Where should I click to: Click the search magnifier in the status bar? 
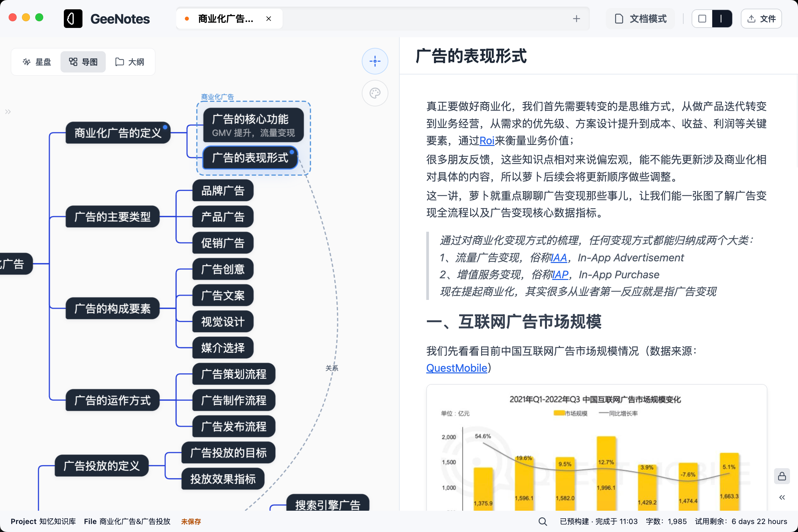pos(543,521)
